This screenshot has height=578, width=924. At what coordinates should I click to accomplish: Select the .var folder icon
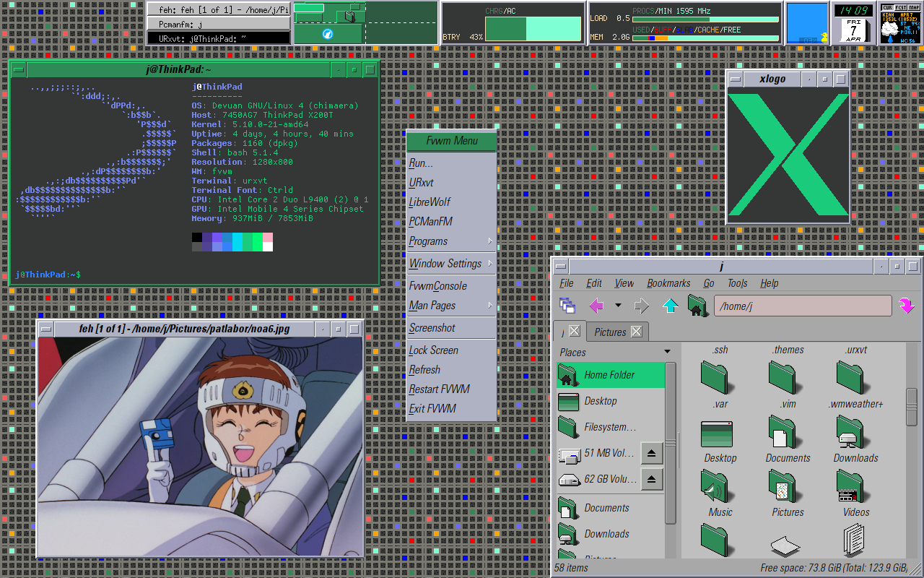pos(717,378)
